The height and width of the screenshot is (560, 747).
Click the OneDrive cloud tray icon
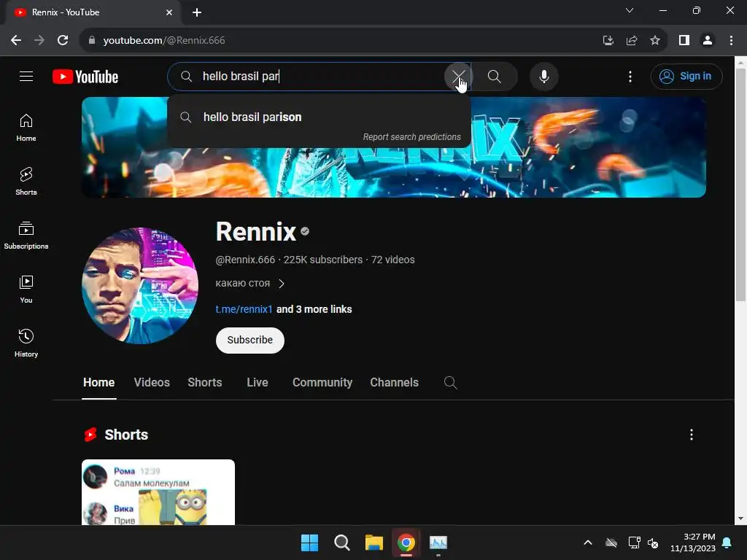click(x=611, y=542)
